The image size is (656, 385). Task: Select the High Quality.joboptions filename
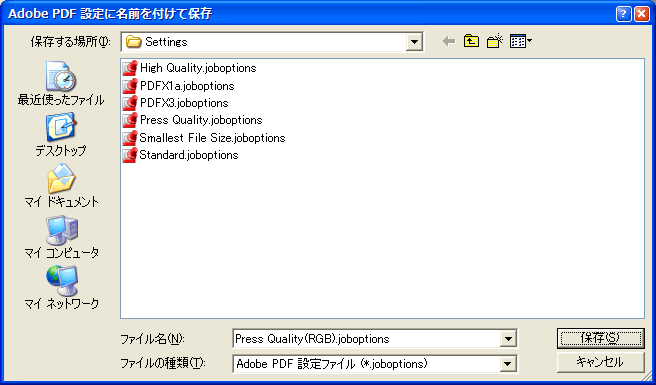tap(198, 68)
